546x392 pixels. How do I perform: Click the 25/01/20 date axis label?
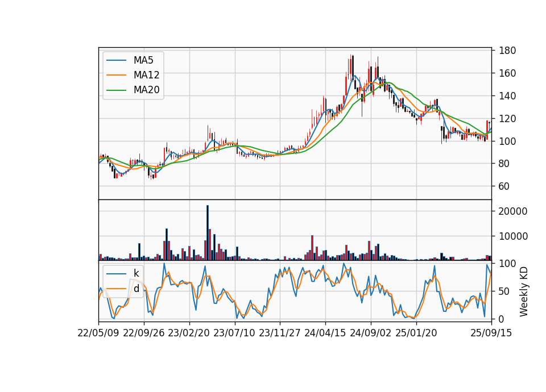[x=416, y=333]
